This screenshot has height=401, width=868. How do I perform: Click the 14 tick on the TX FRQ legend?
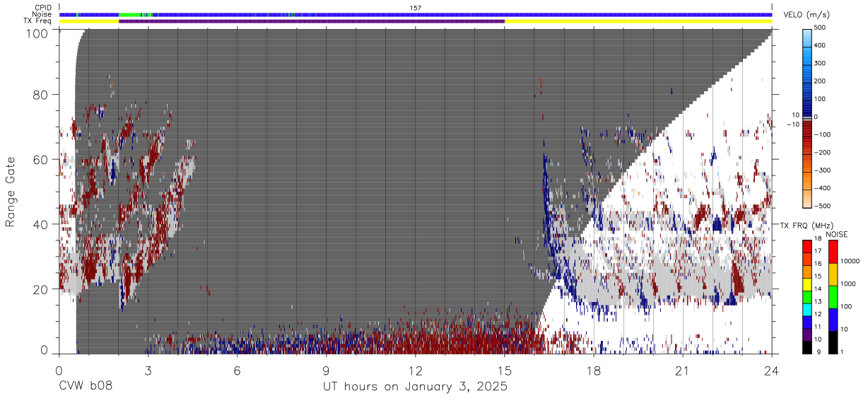click(820, 289)
